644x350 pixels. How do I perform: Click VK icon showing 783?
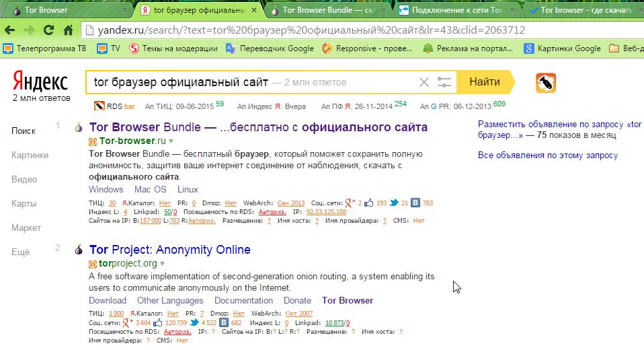(x=415, y=203)
